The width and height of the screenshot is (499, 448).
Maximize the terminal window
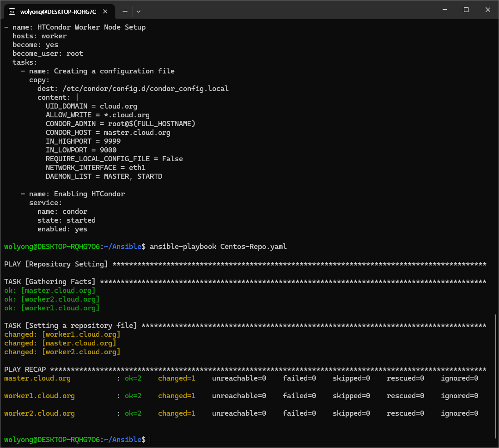pos(466,10)
